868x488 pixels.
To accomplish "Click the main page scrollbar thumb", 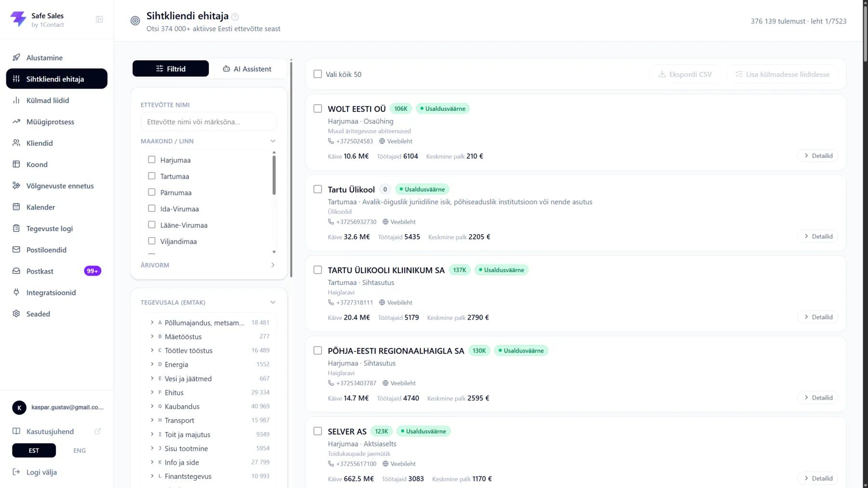I will [865, 33].
